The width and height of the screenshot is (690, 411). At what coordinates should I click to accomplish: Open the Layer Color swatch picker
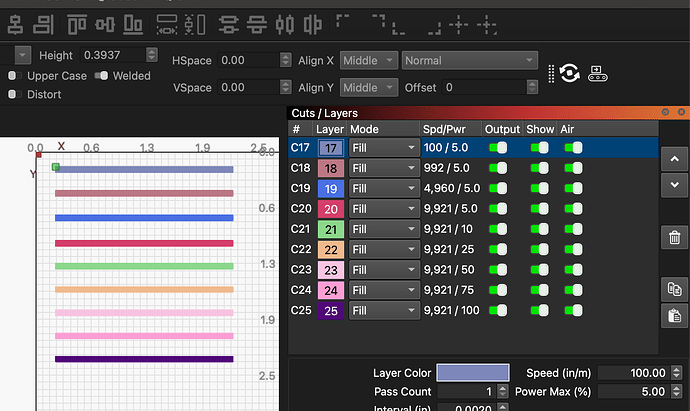[x=473, y=373]
